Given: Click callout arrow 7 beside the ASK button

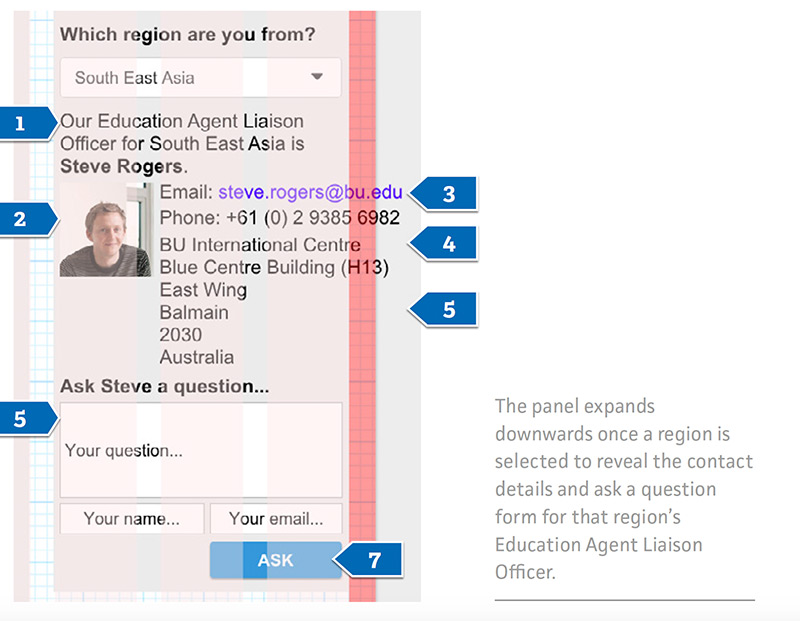Looking at the screenshot, I should tap(374, 559).
